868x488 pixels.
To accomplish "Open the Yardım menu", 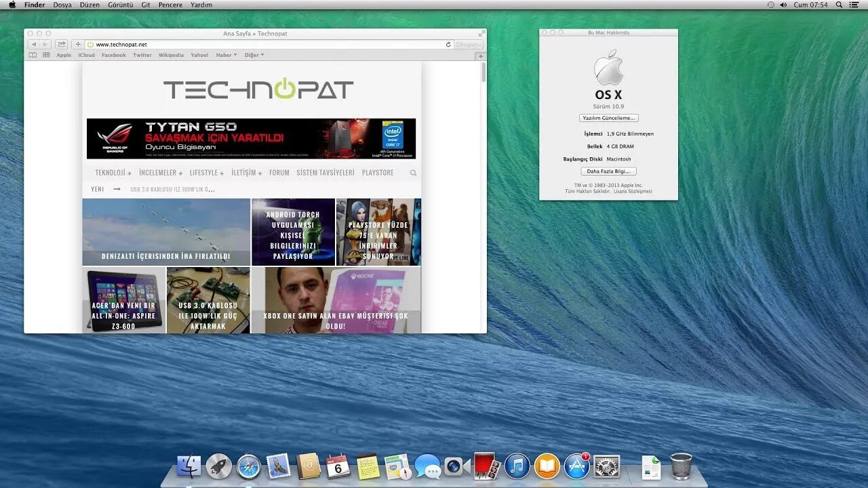I will coord(201,5).
